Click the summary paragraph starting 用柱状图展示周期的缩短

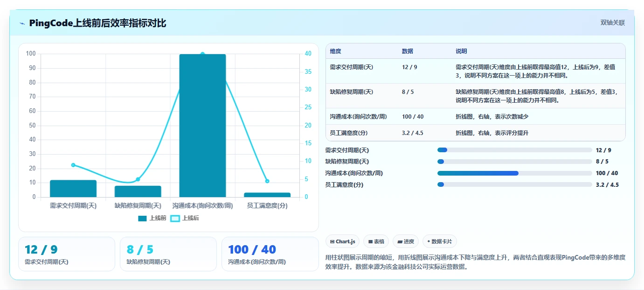point(475,262)
